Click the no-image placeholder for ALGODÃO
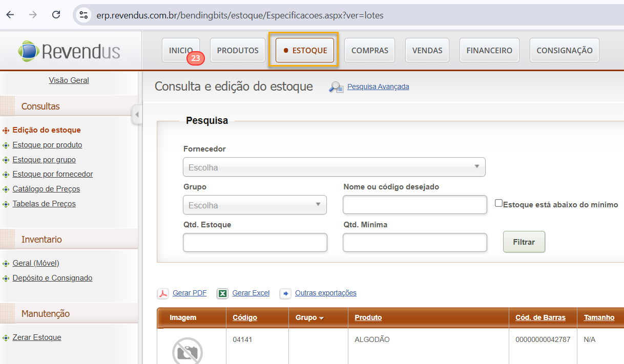The height and width of the screenshot is (364, 624). pyautogui.click(x=187, y=351)
